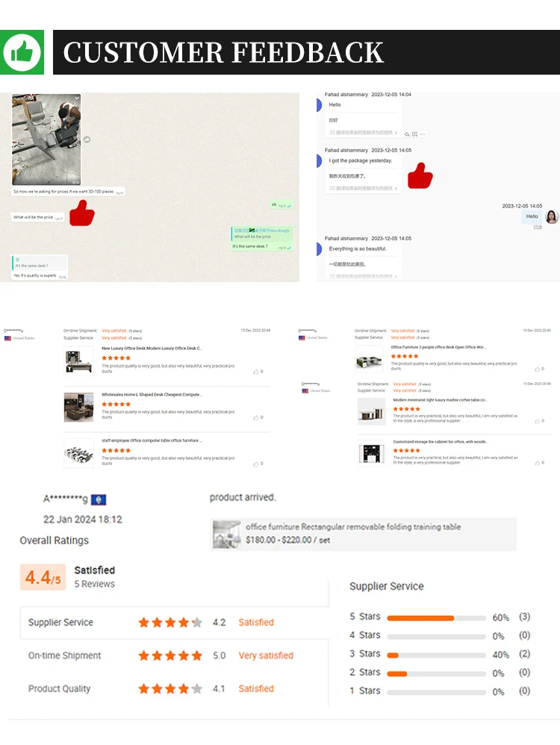Click the Wholesales Home L Shaped Desk title
Viewport: 560px width, 745px height.
[152, 394]
